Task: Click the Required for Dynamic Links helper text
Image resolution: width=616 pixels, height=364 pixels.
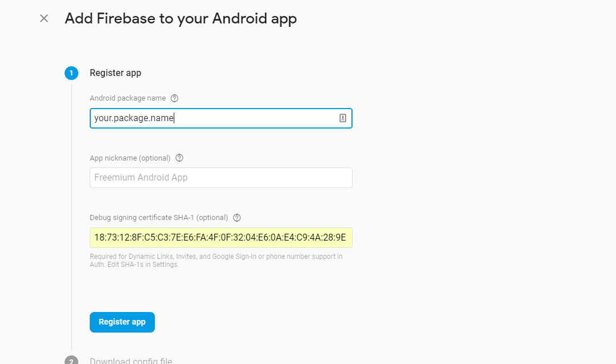Action: coord(216,257)
